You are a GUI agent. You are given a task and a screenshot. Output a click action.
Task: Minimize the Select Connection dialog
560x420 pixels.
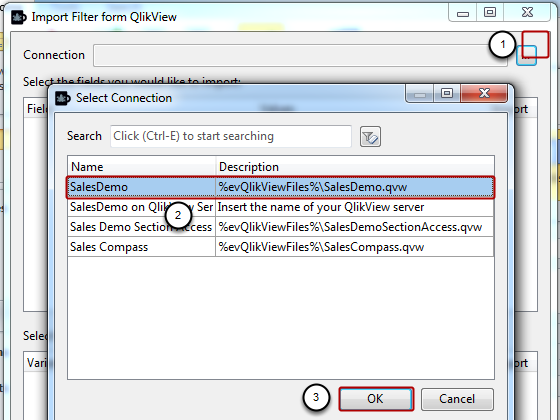click(x=420, y=94)
